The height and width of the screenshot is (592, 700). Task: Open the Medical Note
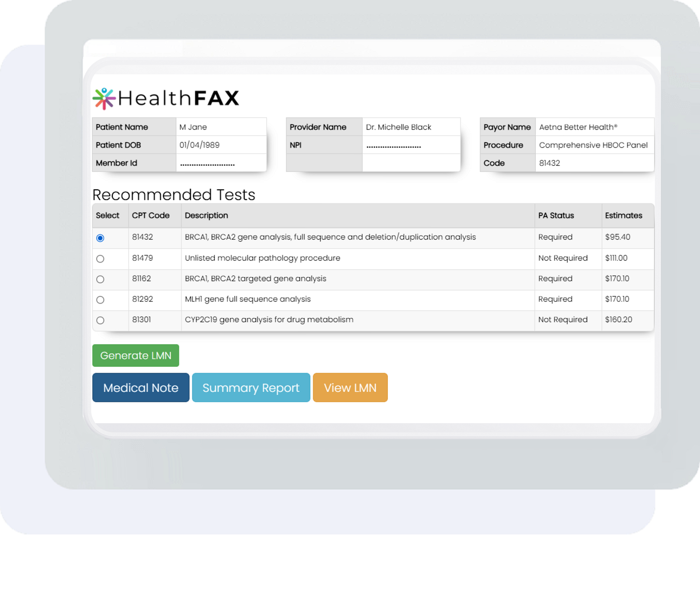pos(140,387)
